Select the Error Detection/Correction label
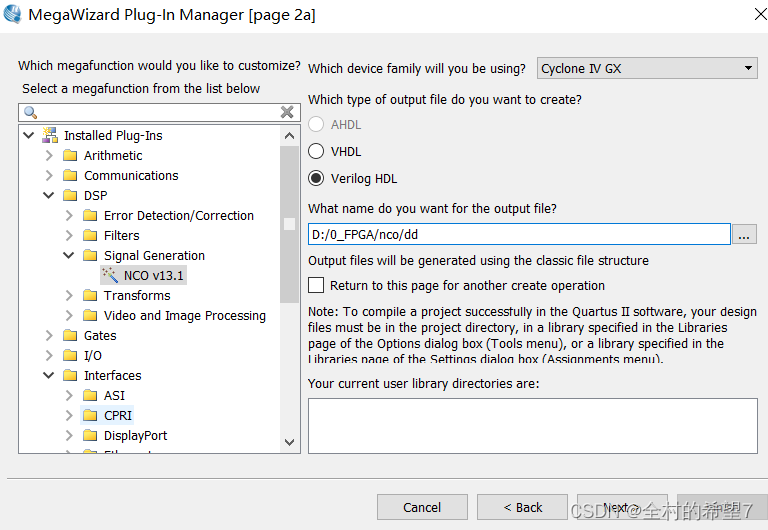Viewport: 768px width, 530px height. pos(179,216)
